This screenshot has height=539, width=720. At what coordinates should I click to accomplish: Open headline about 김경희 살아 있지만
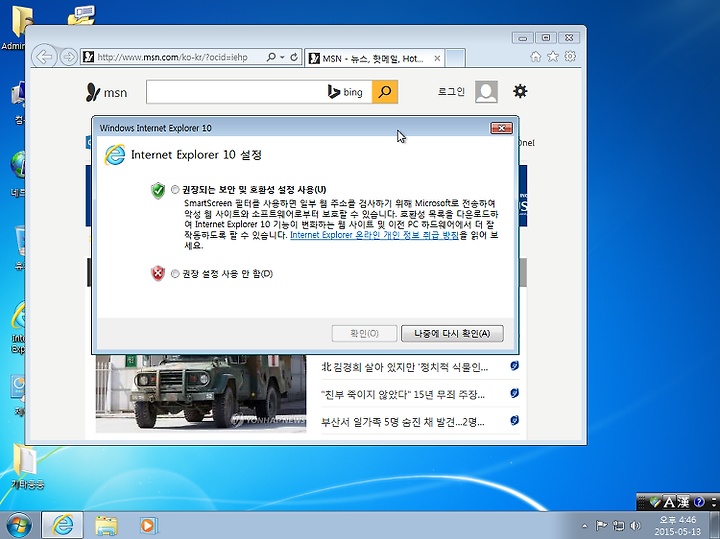point(404,367)
